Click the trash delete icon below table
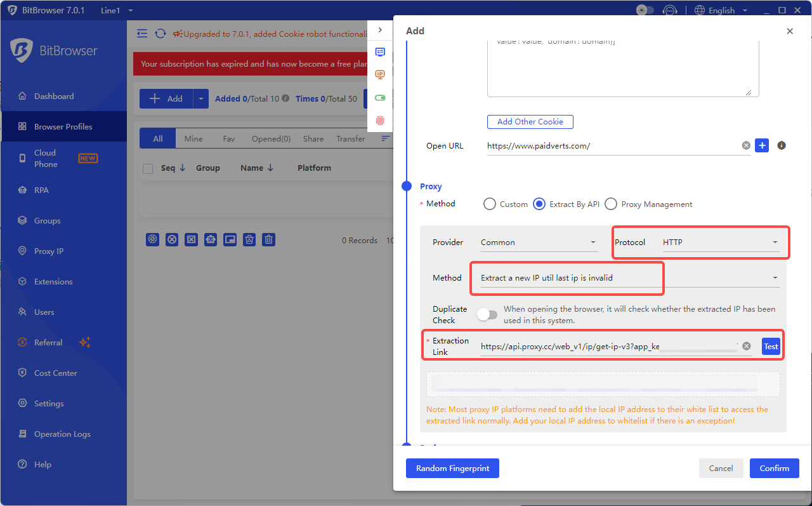The height and width of the screenshot is (506, 812). coord(269,239)
